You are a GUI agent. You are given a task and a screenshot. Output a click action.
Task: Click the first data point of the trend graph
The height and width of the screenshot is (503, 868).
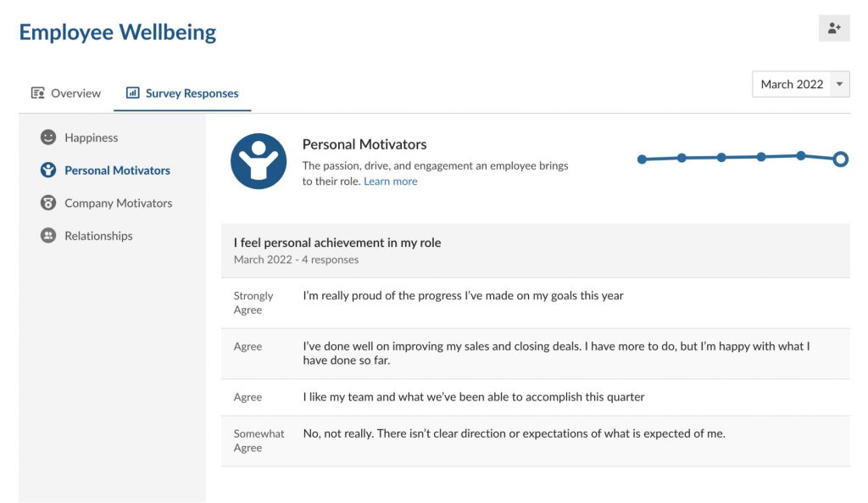pyautogui.click(x=642, y=159)
